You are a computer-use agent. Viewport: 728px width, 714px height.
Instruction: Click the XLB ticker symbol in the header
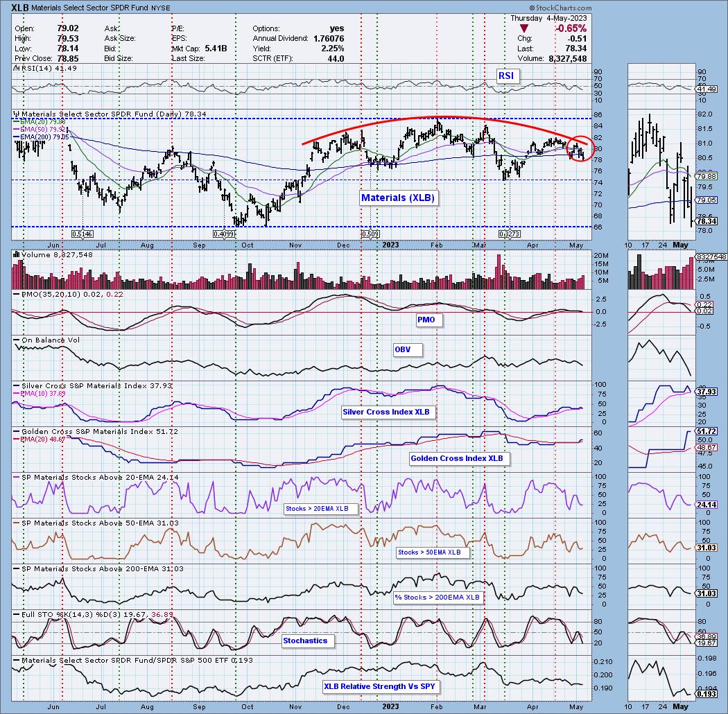pyautogui.click(x=20, y=8)
